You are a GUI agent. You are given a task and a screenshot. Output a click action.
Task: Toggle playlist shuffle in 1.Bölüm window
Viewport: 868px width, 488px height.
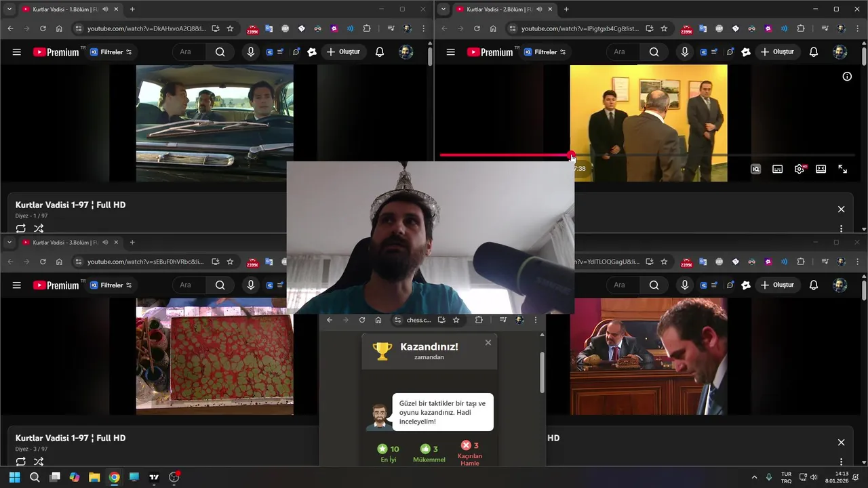click(x=39, y=228)
